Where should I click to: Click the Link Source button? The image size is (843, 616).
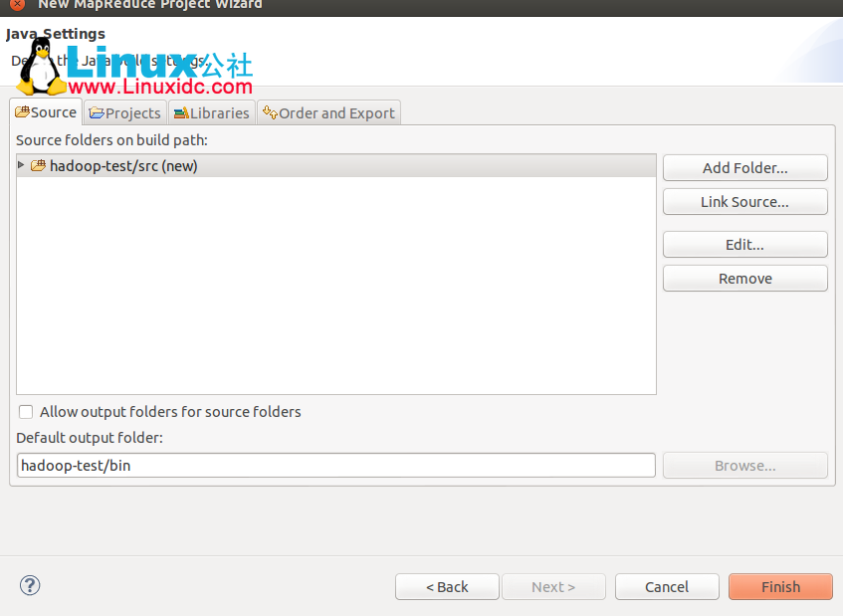(x=744, y=201)
